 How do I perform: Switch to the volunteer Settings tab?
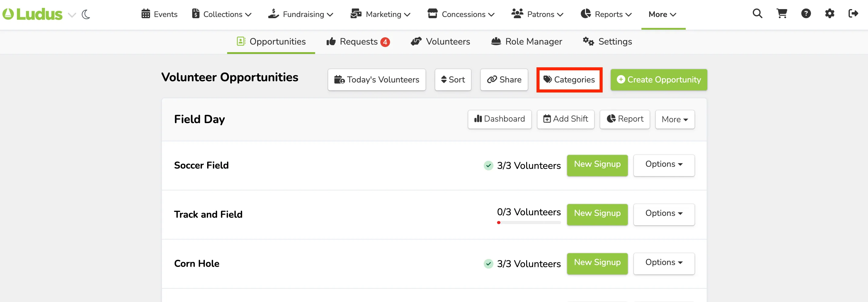tap(607, 42)
